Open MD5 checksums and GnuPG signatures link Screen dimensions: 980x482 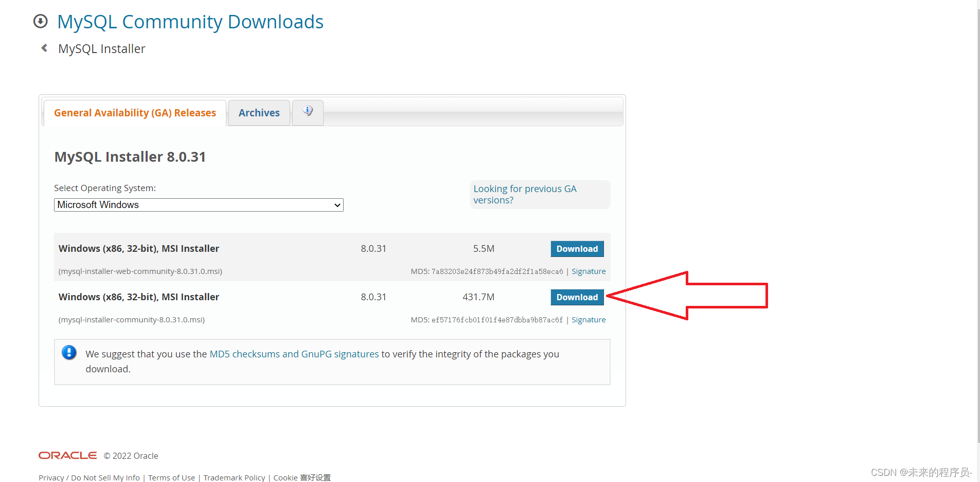point(294,354)
